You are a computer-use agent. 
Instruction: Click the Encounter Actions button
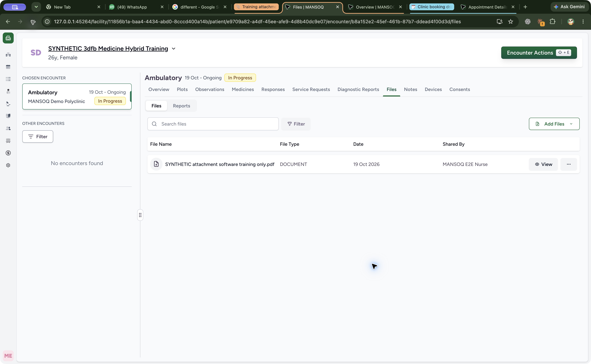pyautogui.click(x=539, y=53)
